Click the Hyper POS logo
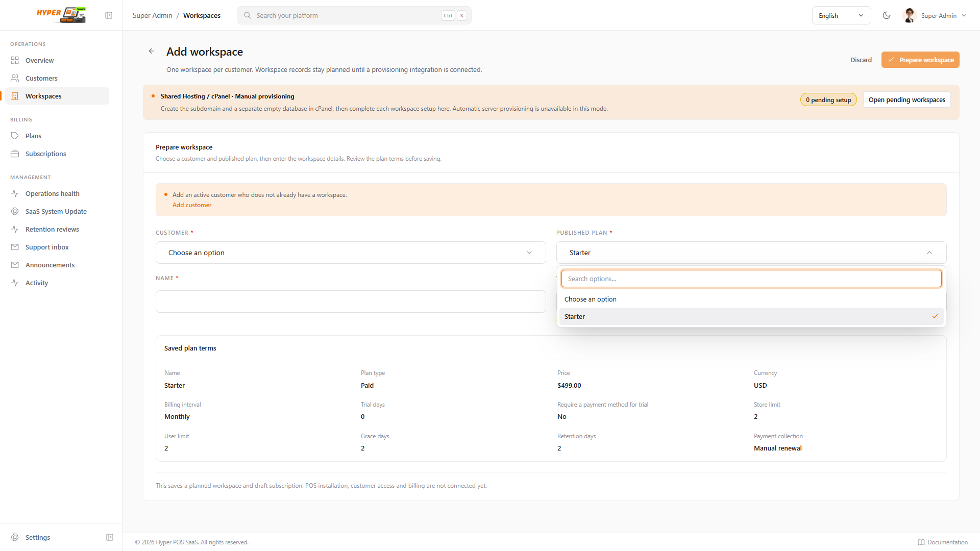This screenshot has height=551, width=980. click(61, 15)
